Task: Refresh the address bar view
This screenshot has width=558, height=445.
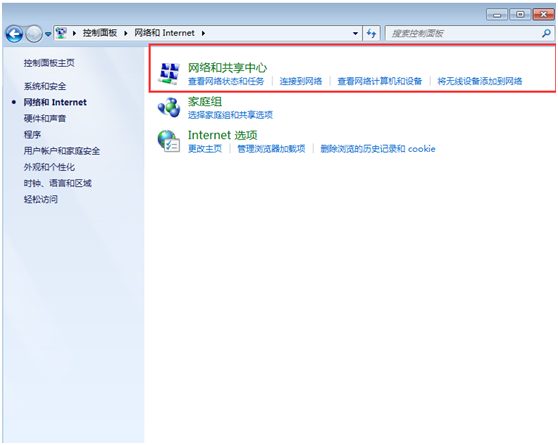Action: pyautogui.click(x=371, y=33)
